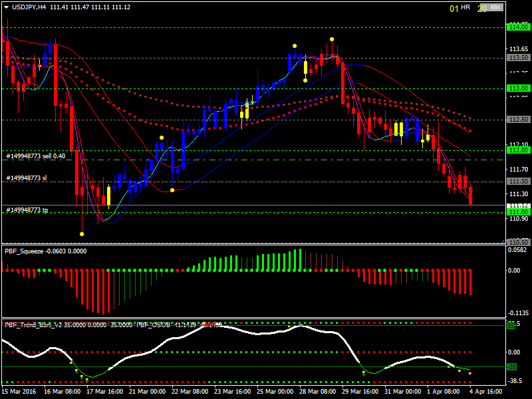The image size is (532, 399).
Task: Click the gray 112.50 price level tag
Action: (x=518, y=120)
